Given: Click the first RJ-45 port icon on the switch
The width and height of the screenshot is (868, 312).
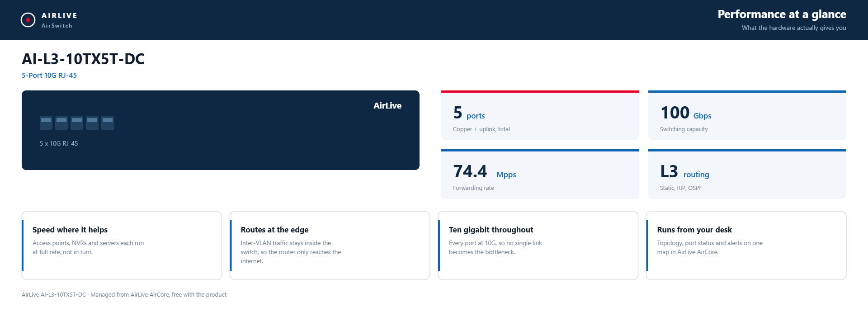Looking at the screenshot, I should pos(46,123).
